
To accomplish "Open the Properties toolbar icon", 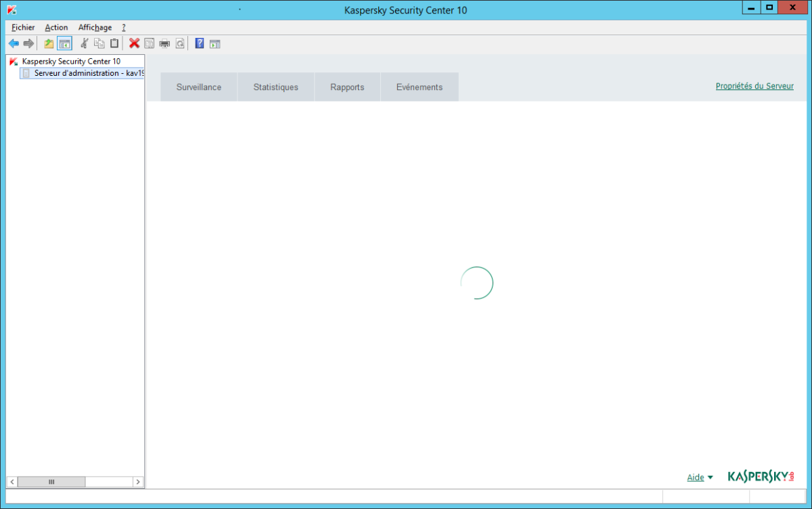I will tap(149, 44).
